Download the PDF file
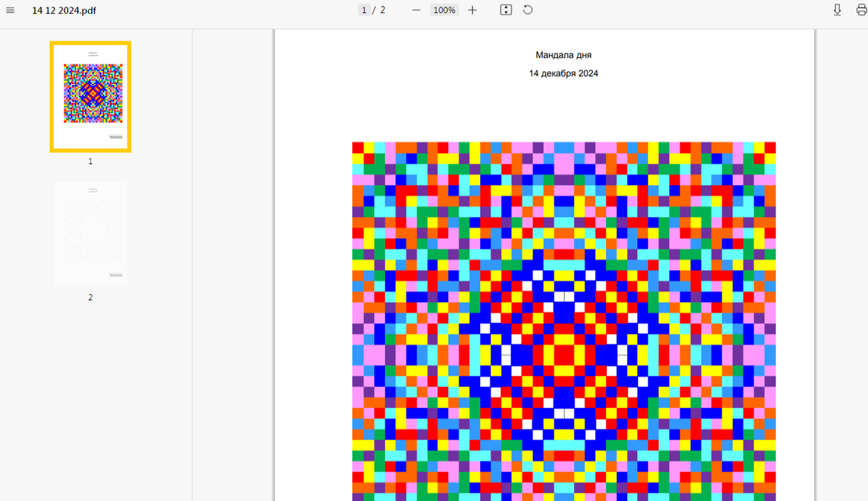Image resolution: width=868 pixels, height=501 pixels. 837,10
